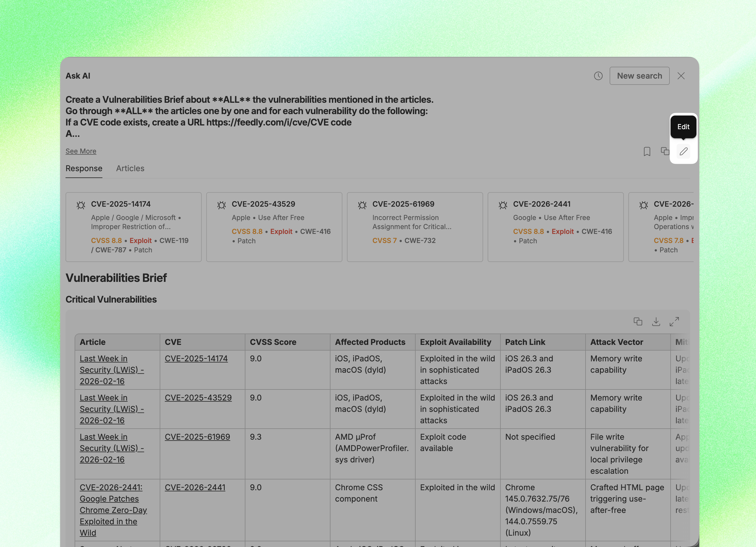Click the bookmark prompt icon

tap(647, 151)
